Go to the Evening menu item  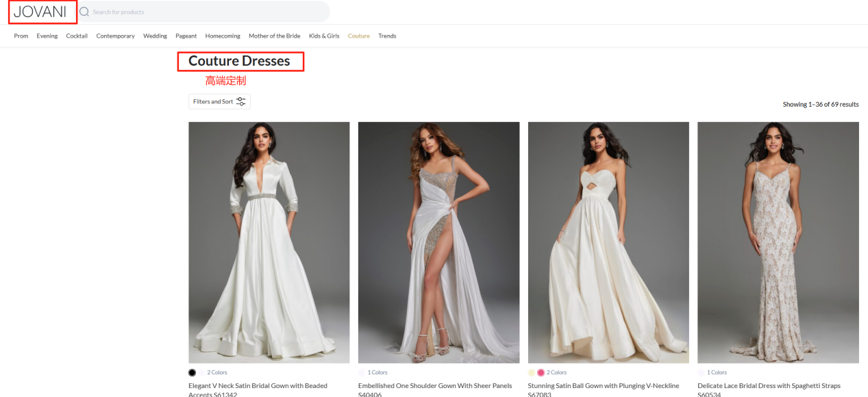pos(47,36)
